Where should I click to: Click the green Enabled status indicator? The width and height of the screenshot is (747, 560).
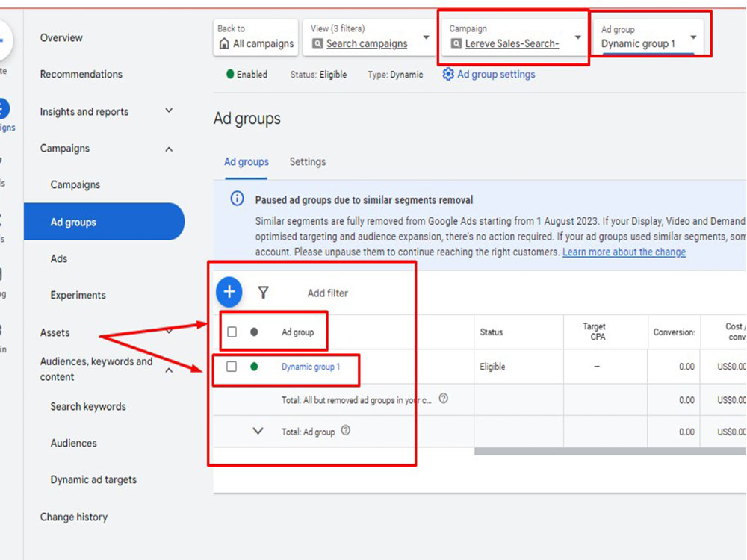[230, 74]
